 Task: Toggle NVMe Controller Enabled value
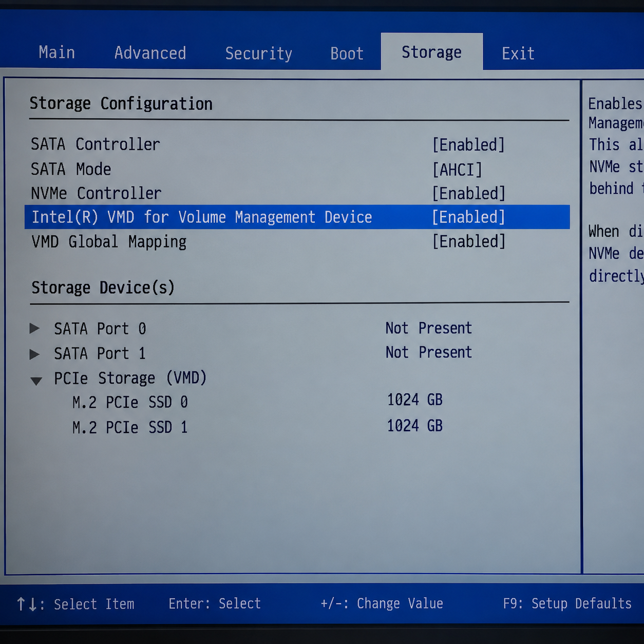pos(468,194)
